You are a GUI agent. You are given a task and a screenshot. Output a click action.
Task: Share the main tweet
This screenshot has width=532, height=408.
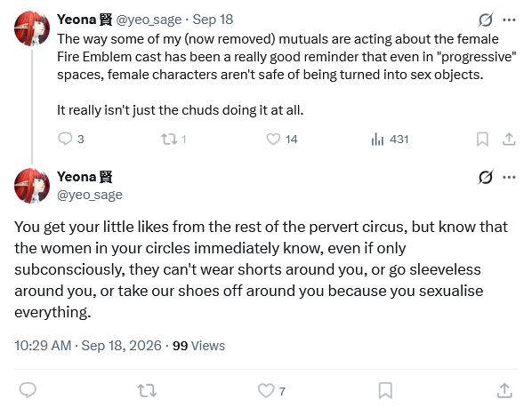(504, 390)
